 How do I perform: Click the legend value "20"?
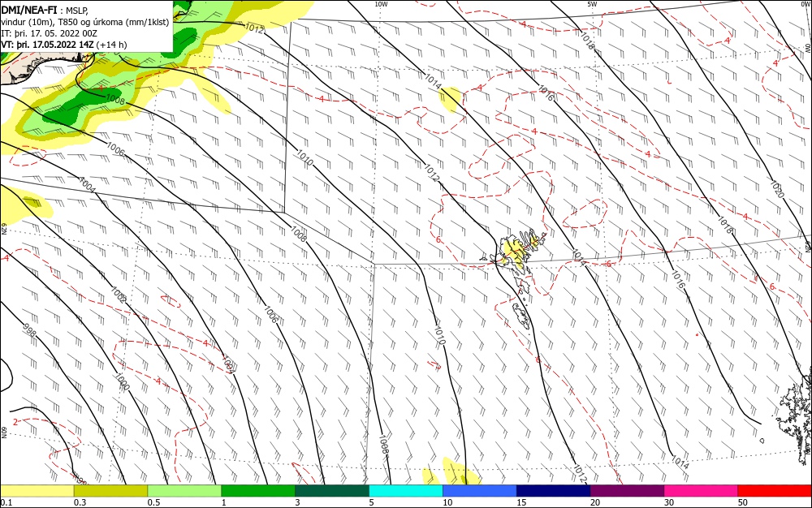click(x=595, y=502)
